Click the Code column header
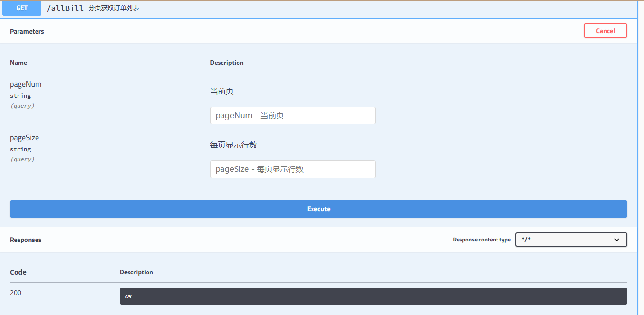The image size is (644, 315). point(18,272)
